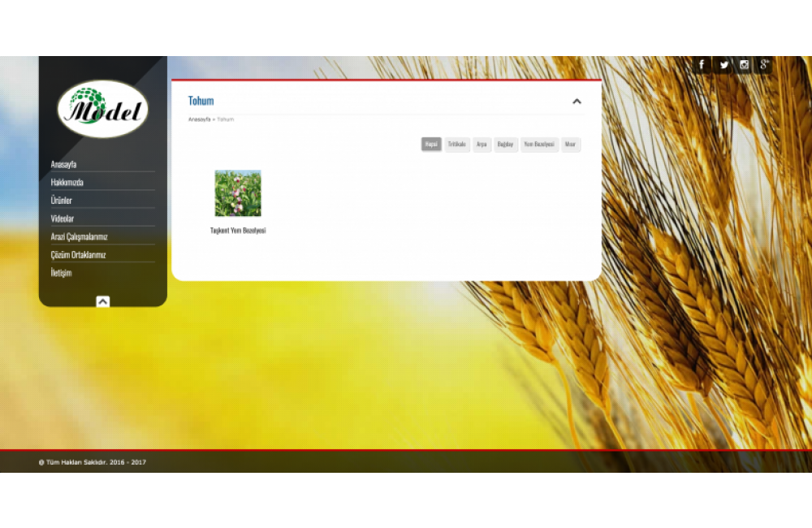This screenshot has height=528, width=812.
Task: Collapse the sidebar menu with chevron
Action: pyautogui.click(x=103, y=301)
